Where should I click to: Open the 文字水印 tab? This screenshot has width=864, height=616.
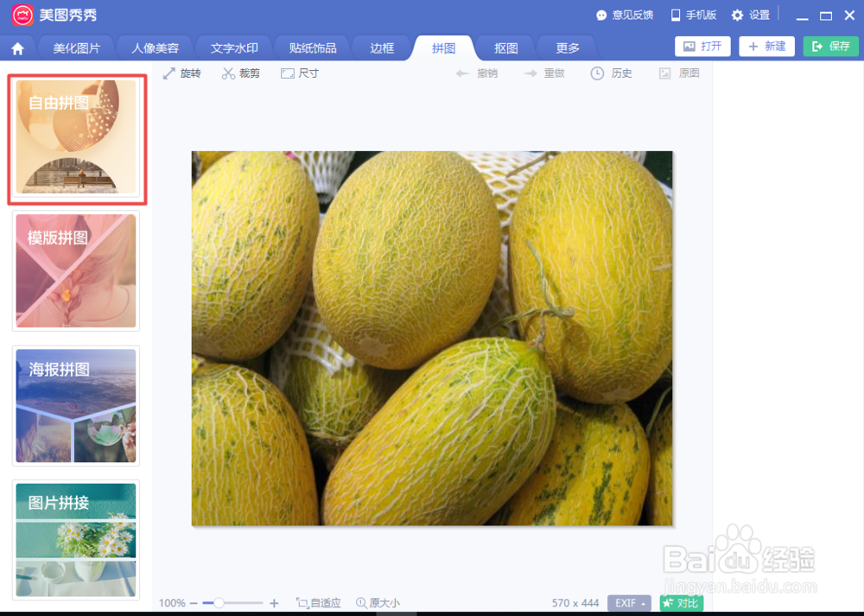[x=234, y=48]
